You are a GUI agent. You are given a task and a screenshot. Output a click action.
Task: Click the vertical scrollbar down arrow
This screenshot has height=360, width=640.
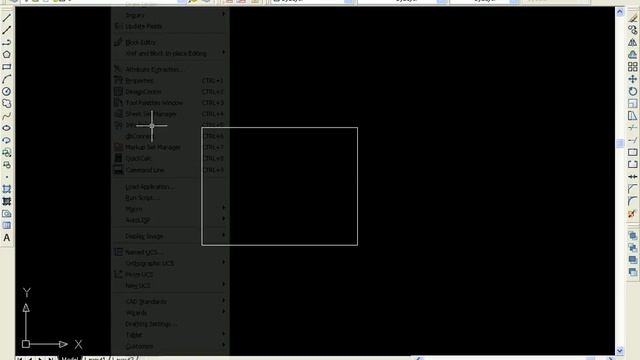click(620, 351)
